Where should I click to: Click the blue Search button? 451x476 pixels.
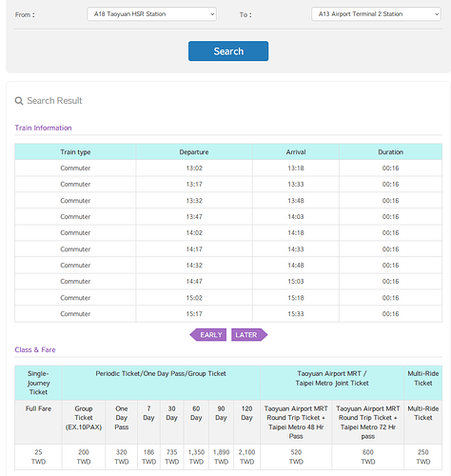(228, 51)
